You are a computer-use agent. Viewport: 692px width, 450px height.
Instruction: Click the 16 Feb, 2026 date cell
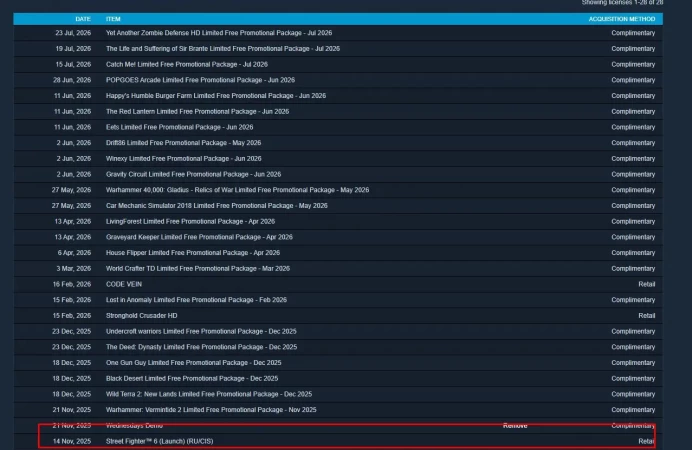[72, 284]
